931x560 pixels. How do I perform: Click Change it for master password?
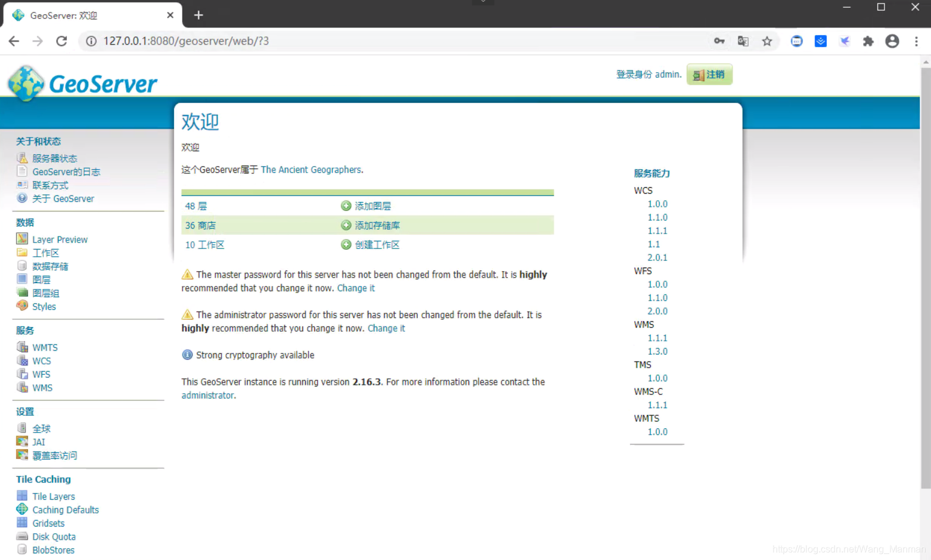click(x=356, y=288)
